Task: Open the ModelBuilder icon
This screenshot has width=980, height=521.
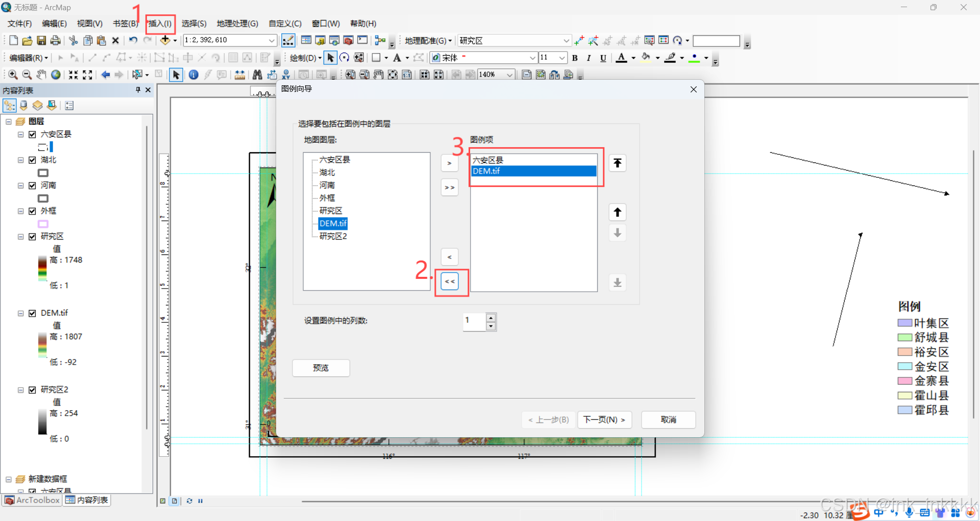Action: coord(380,40)
